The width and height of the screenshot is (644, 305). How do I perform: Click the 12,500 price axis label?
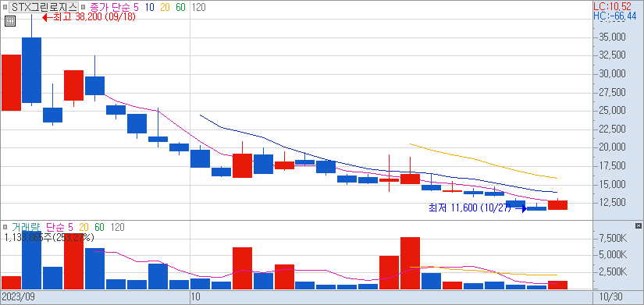tap(612, 203)
